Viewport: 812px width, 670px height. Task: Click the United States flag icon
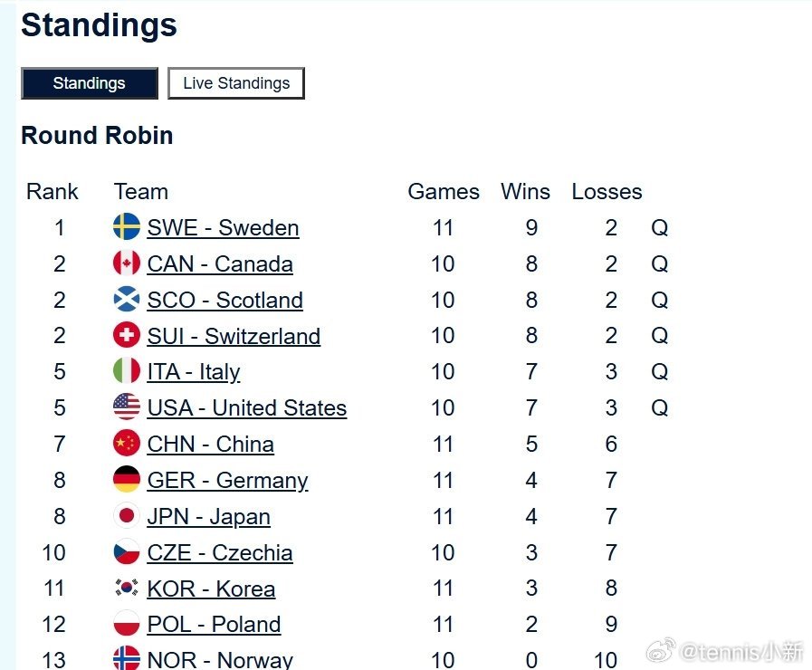pos(127,407)
